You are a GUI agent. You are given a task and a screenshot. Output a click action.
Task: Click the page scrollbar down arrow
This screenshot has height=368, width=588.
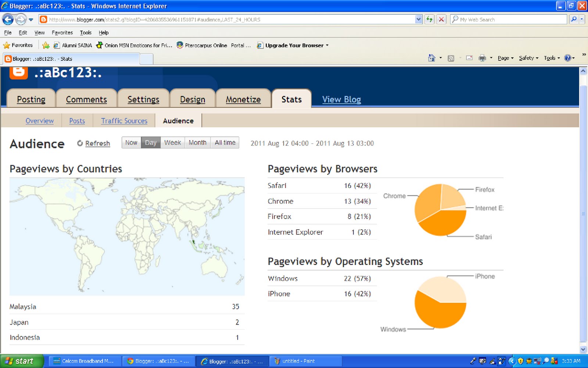coord(583,349)
